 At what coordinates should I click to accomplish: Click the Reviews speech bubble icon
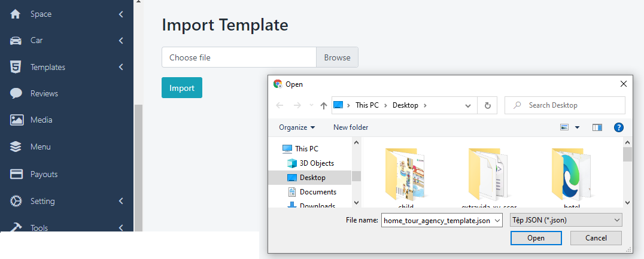click(16, 93)
